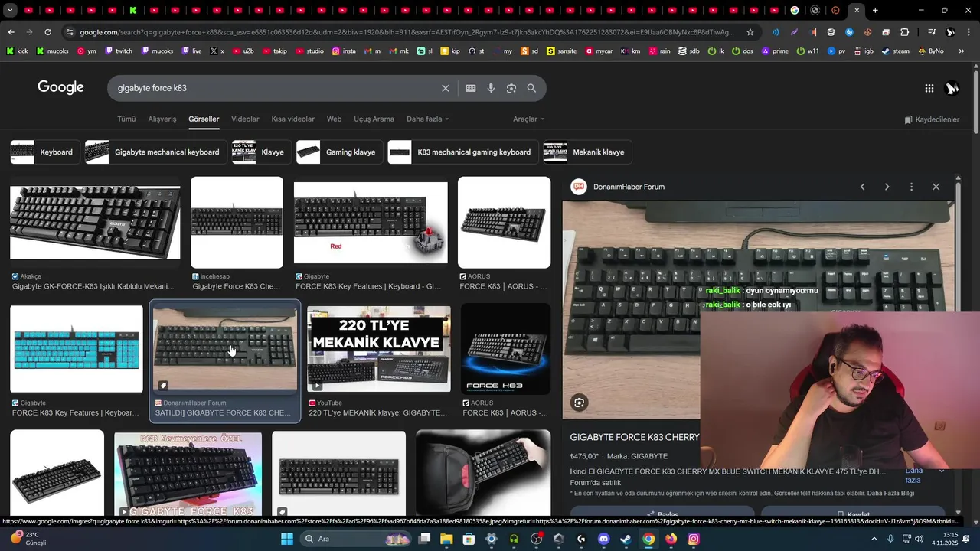Expand description with Daha fazla link

click(913, 475)
